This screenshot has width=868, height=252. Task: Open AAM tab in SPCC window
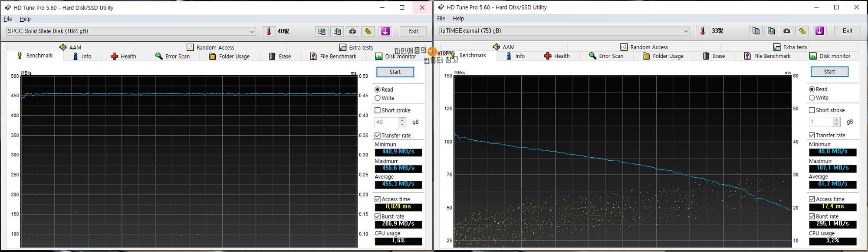coord(70,47)
